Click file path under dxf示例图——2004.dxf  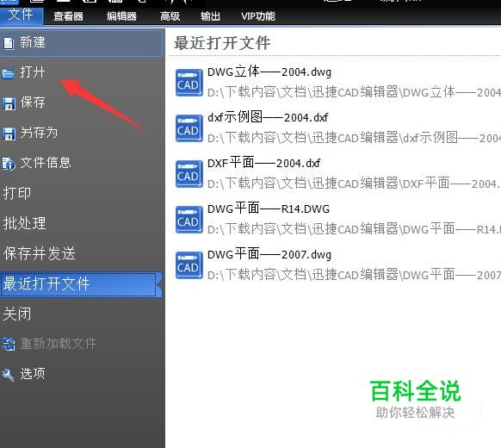[x=354, y=138]
